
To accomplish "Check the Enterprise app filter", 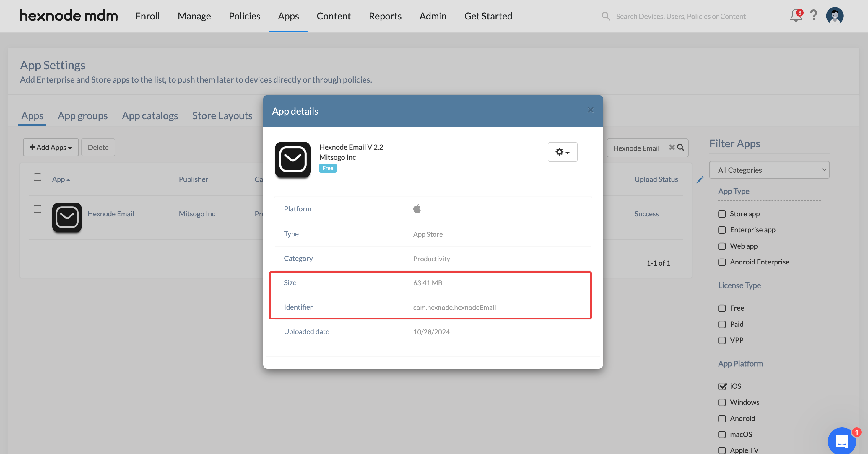I will [x=722, y=230].
